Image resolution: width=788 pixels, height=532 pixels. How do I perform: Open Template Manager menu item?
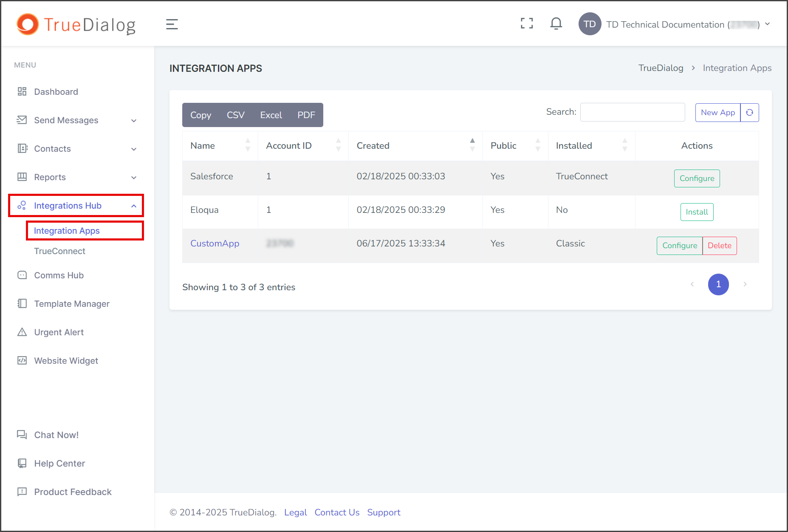tap(72, 304)
